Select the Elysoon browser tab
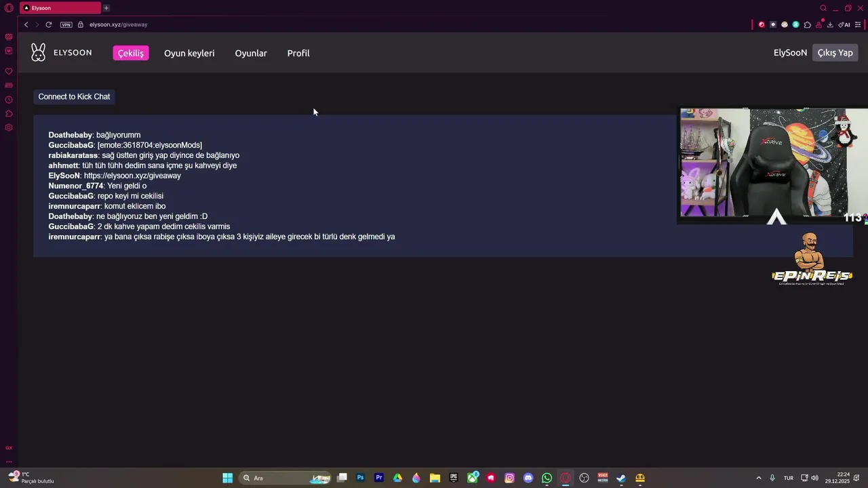Image resolution: width=868 pixels, height=488 pixels. [x=61, y=8]
